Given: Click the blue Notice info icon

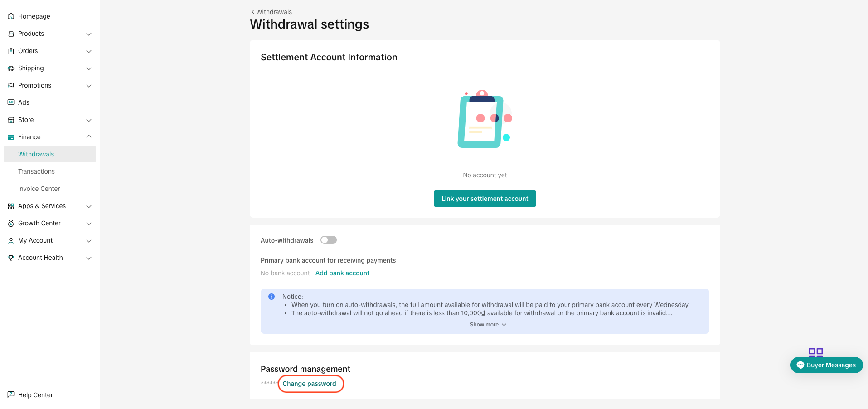Looking at the screenshot, I should [x=272, y=297].
